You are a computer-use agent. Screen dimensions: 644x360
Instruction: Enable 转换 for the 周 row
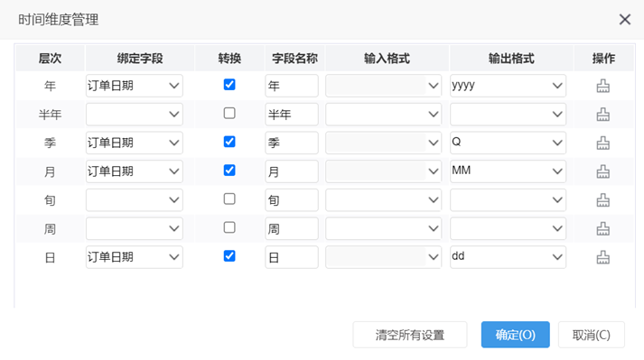point(229,227)
